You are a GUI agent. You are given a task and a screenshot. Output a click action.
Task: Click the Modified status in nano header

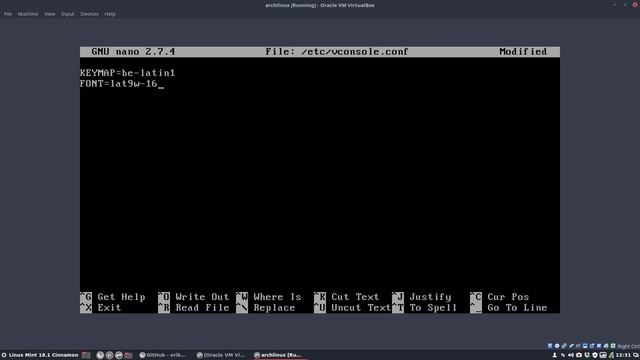[523, 52]
